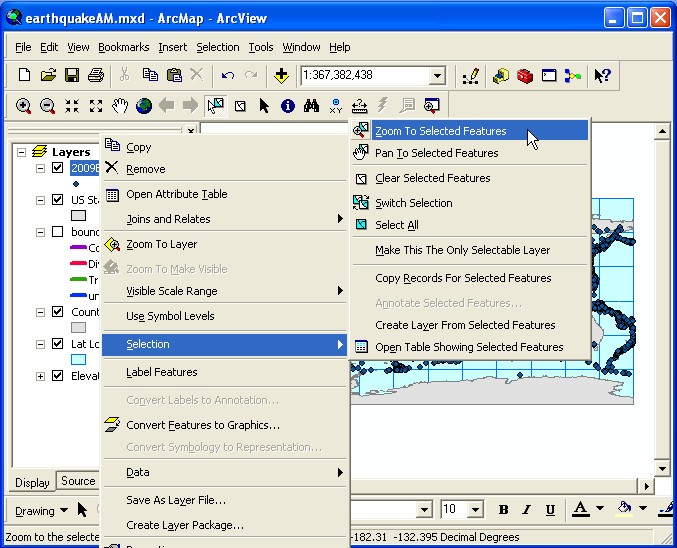Enable the boundaries layer checkbox
Screen dimensions: 677x548
point(57,232)
